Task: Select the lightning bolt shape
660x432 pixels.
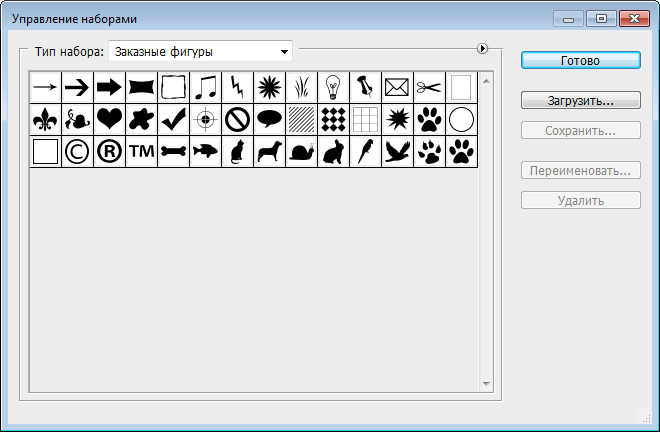Action: (237, 88)
